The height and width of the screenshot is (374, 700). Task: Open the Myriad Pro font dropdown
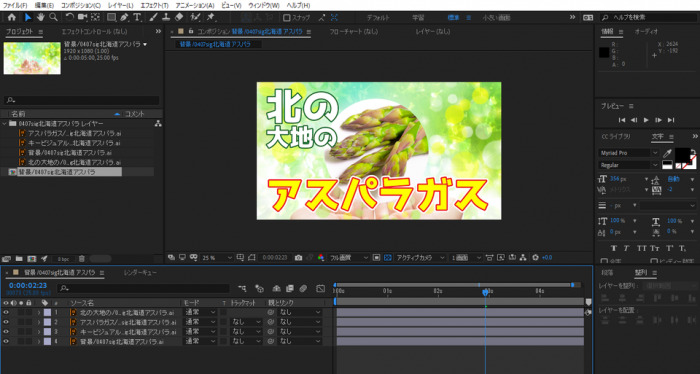(x=628, y=153)
